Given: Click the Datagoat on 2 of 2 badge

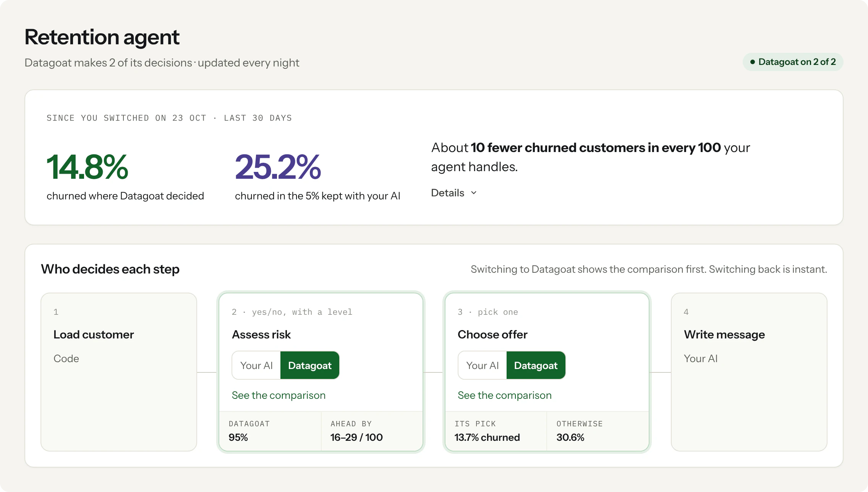Looking at the screenshot, I should (793, 62).
